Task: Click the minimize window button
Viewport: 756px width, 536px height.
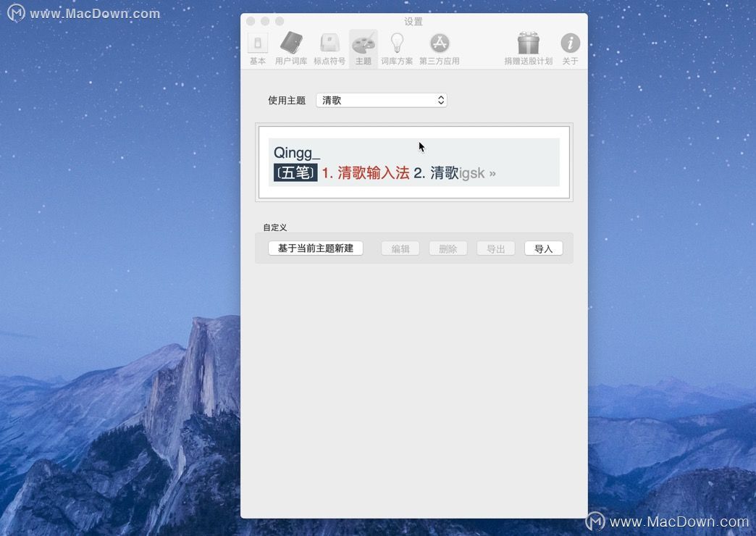Action: (265, 21)
